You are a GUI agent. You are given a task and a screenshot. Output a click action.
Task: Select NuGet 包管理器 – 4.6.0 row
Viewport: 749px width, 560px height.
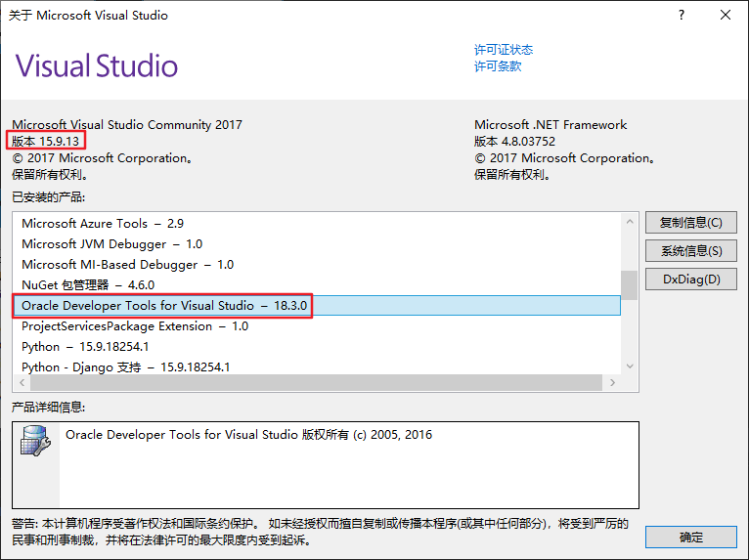(317, 285)
